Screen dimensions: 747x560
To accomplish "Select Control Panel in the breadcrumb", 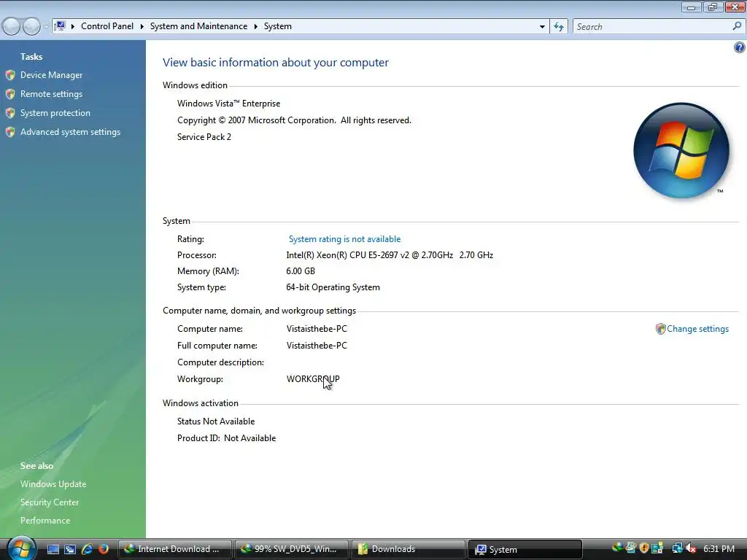I will [x=107, y=27].
